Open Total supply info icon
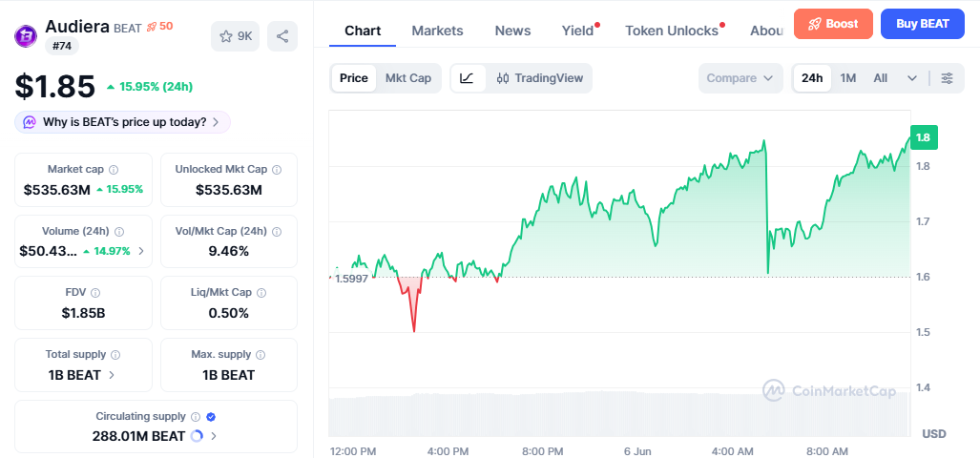Image resolution: width=980 pixels, height=458 pixels. 115,354
